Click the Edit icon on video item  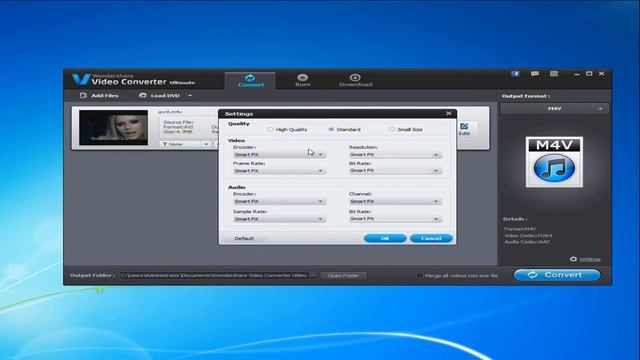[464, 129]
